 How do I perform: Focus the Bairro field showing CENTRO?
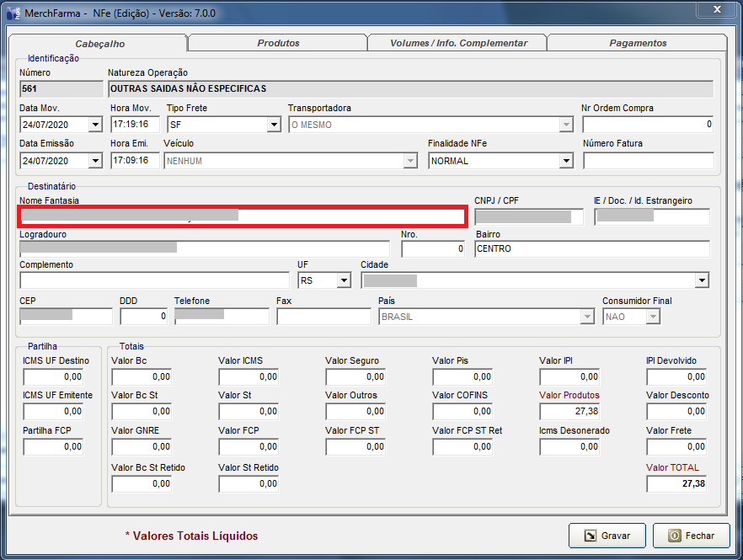coord(591,249)
